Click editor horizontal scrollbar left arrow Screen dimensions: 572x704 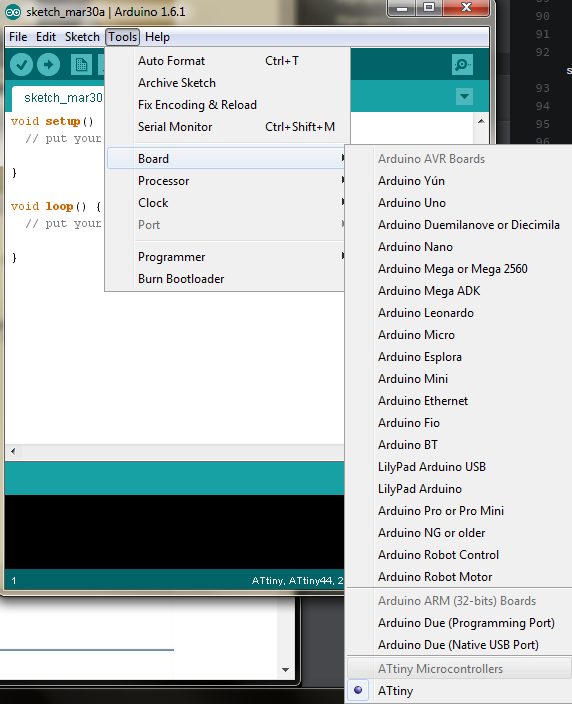(x=13, y=451)
